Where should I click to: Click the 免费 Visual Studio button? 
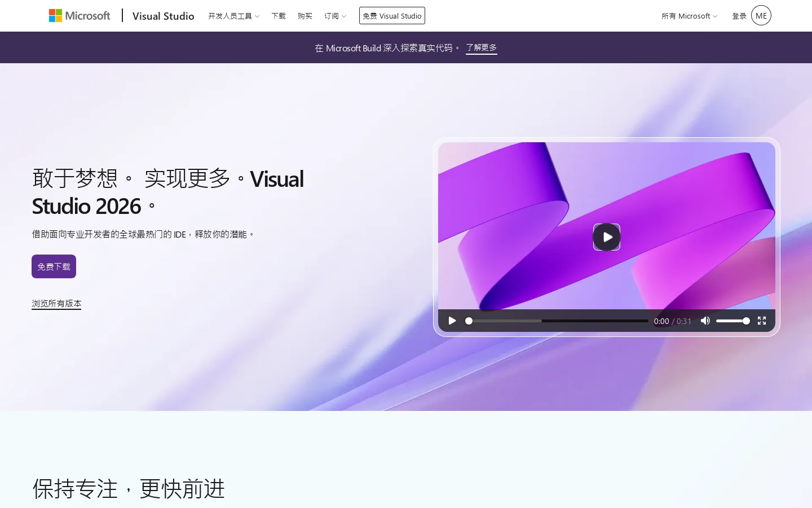(392, 16)
